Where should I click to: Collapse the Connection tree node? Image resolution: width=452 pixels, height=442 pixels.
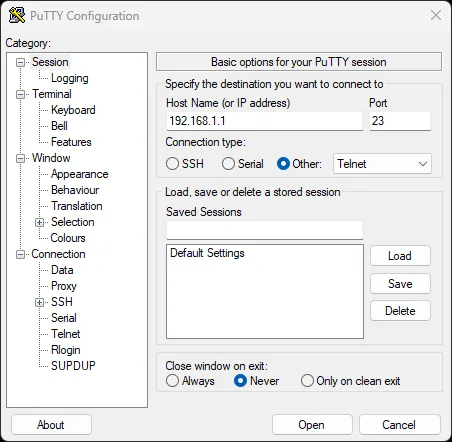(21, 255)
